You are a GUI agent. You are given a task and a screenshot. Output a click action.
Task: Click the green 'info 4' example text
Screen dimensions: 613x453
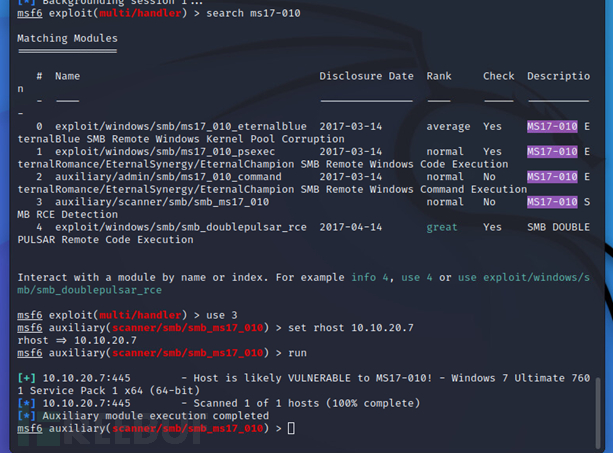tap(370, 277)
